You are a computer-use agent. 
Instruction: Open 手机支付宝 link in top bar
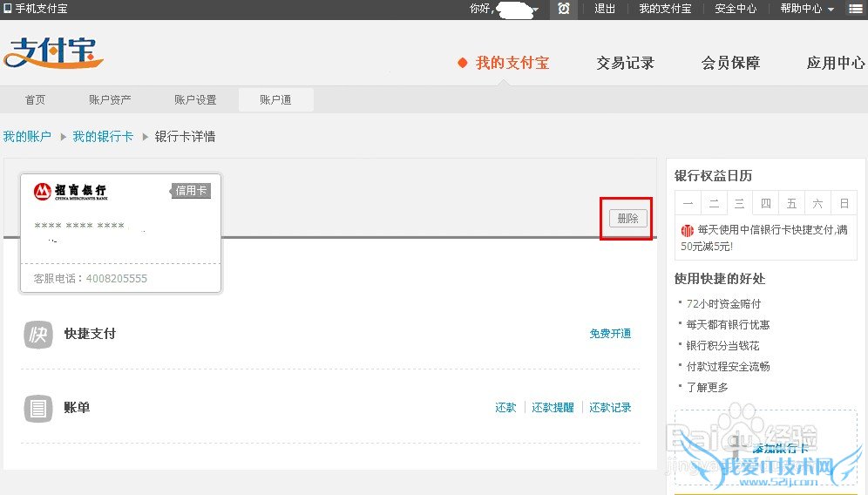(42, 9)
